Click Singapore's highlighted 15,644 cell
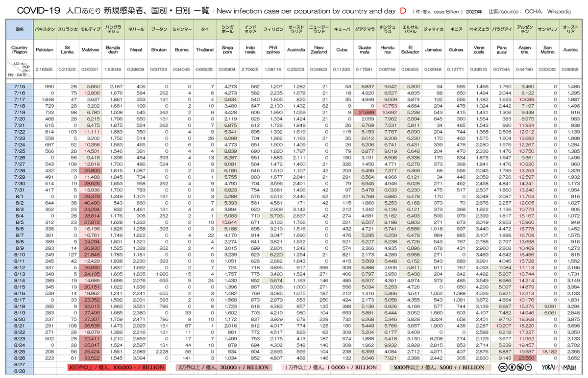588x378 pixels. 228,221
